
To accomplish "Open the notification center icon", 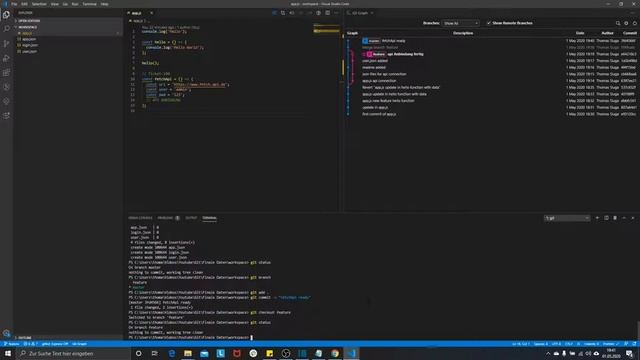I will 629,353.
